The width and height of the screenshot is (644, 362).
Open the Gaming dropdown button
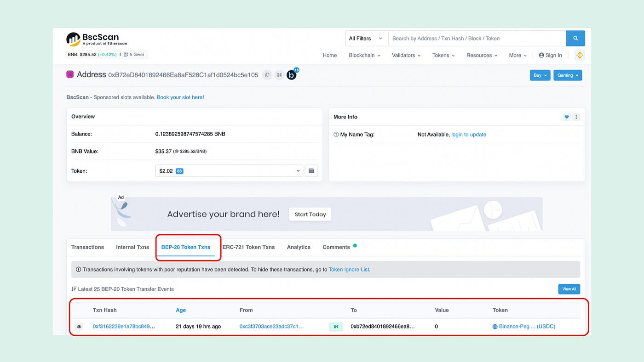(x=568, y=75)
